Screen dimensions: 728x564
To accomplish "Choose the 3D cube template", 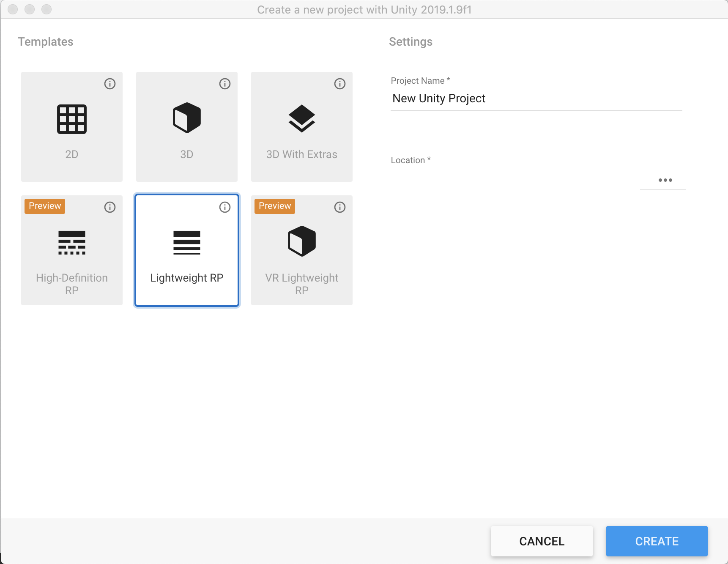I will coord(187,127).
